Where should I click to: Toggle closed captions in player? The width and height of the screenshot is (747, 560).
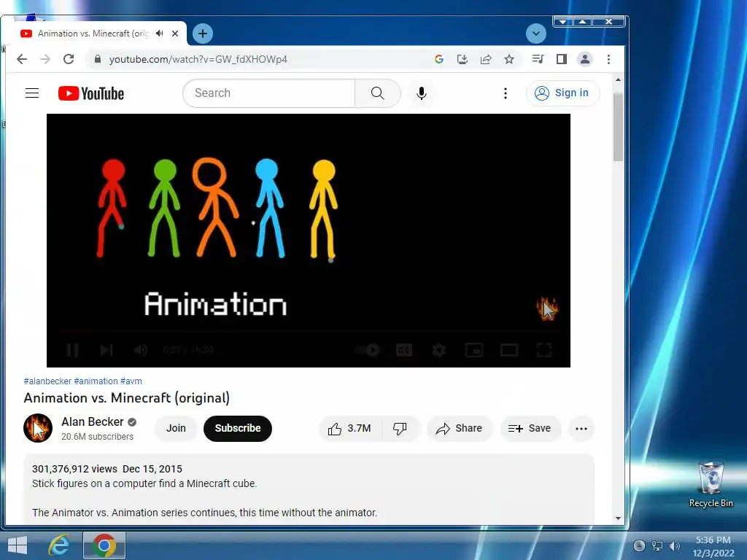[x=404, y=350]
